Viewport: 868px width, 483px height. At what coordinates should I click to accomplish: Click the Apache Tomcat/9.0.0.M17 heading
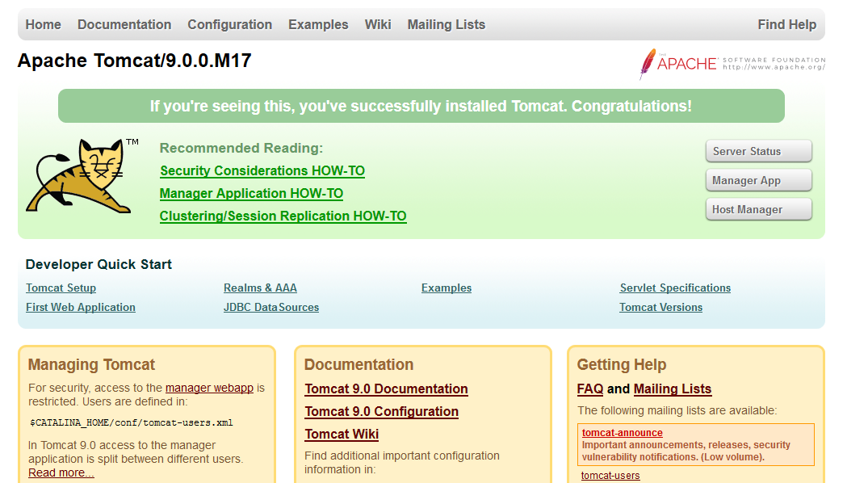click(135, 61)
